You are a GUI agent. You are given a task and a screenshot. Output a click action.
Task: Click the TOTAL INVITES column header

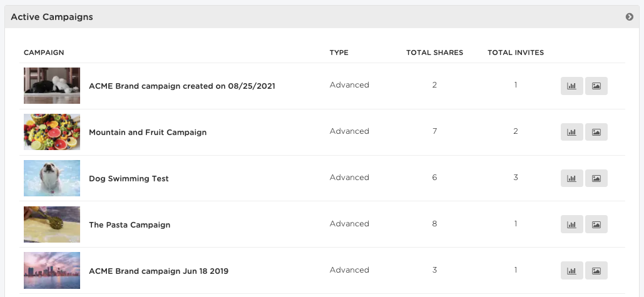[516, 53]
